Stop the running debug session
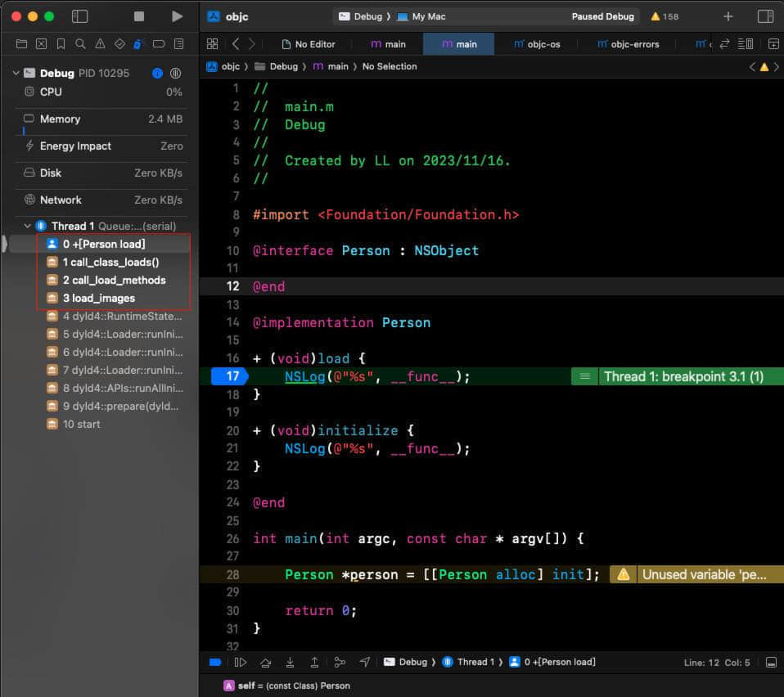 (139, 16)
